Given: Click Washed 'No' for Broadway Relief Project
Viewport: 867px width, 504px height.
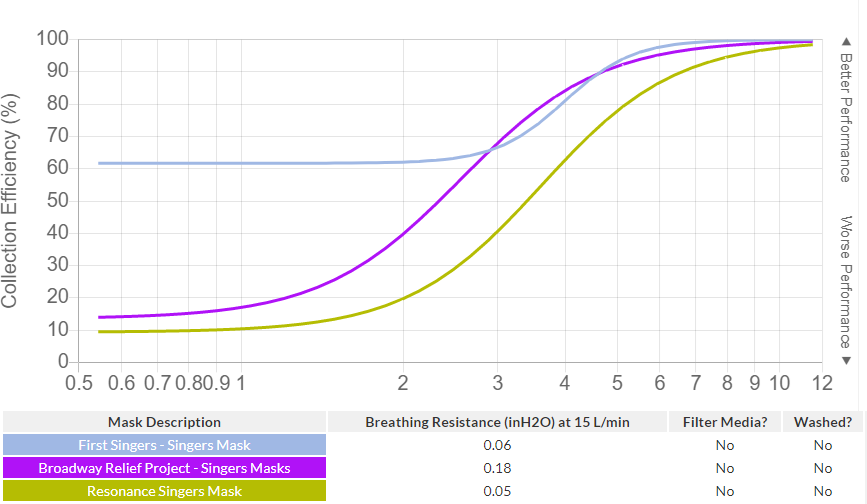Looking at the screenshot, I should tap(823, 469).
